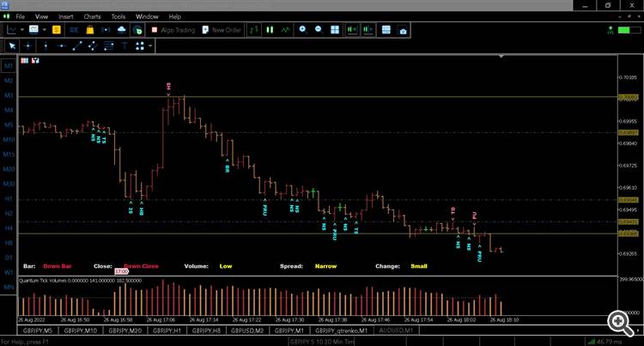Screen dimensions: 644x346
Task: Open the Window menu
Action: click(147, 16)
